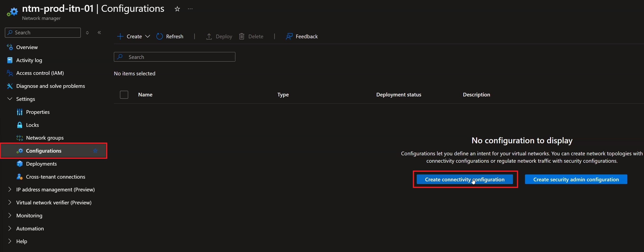Click the Overview icon in sidebar
Image resolution: width=644 pixels, height=252 pixels.
[x=10, y=47]
